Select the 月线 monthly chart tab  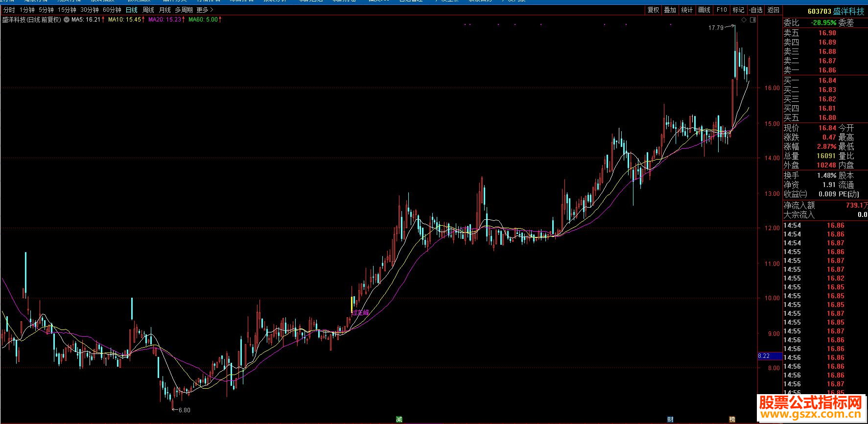click(x=165, y=10)
